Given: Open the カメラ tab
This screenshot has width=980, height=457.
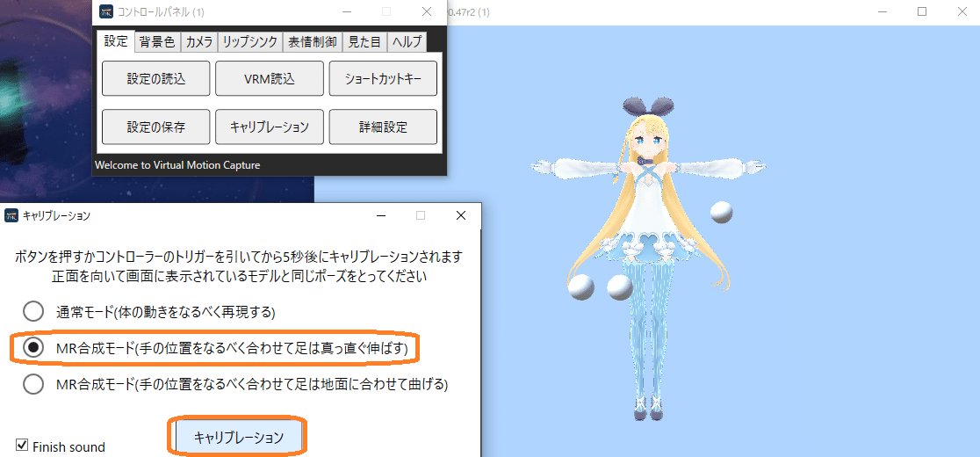Looking at the screenshot, I should coord(199,42).
